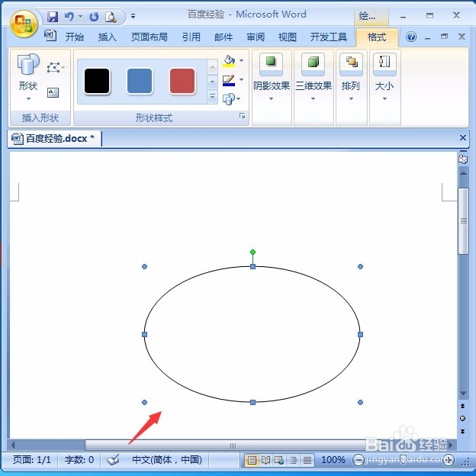The image size is (476, 476).
Task: Open the 阴影效果 shadow effects menu
Action: tap(271, 77)
